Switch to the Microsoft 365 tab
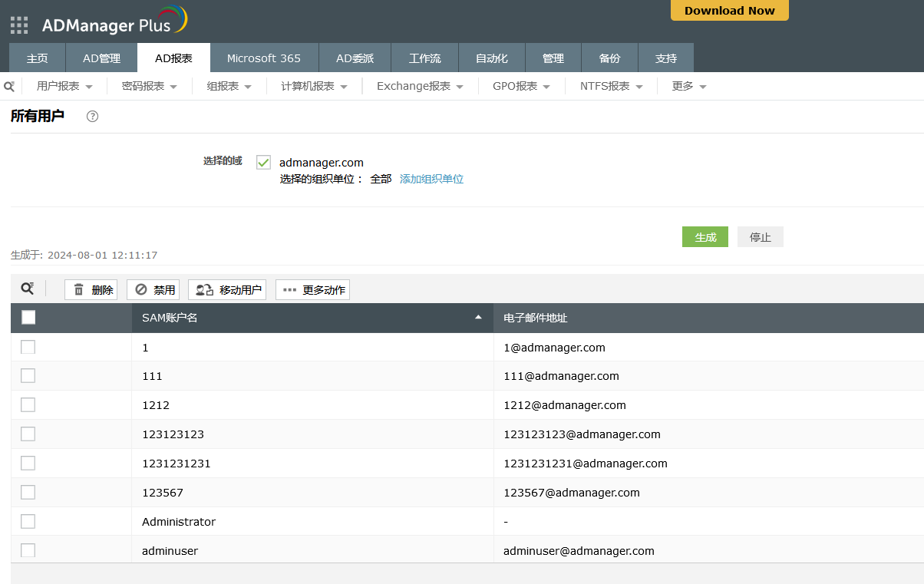 (x=263, y=58)
